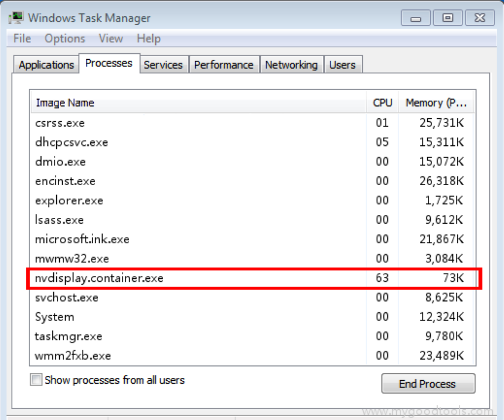The height and width of the screenshot is (420, 504).
Task: Select the System process row
Action: (x=253, y=316)
